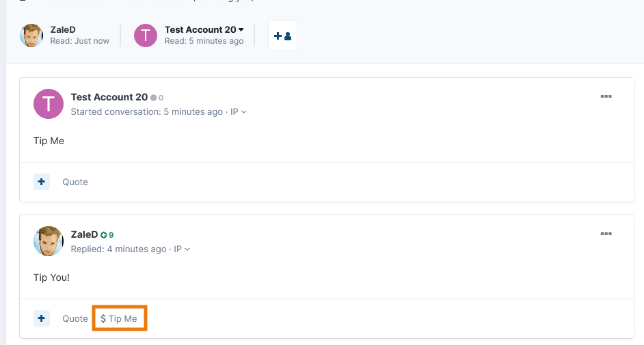This screenshot has height=345, width=644.
Task: Click Test Account 20's grey reputation badge
Action: [157, 98]
